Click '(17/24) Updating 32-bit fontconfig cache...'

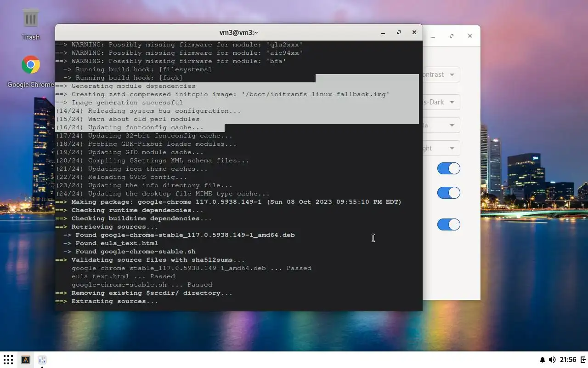(x=144, y=136)
